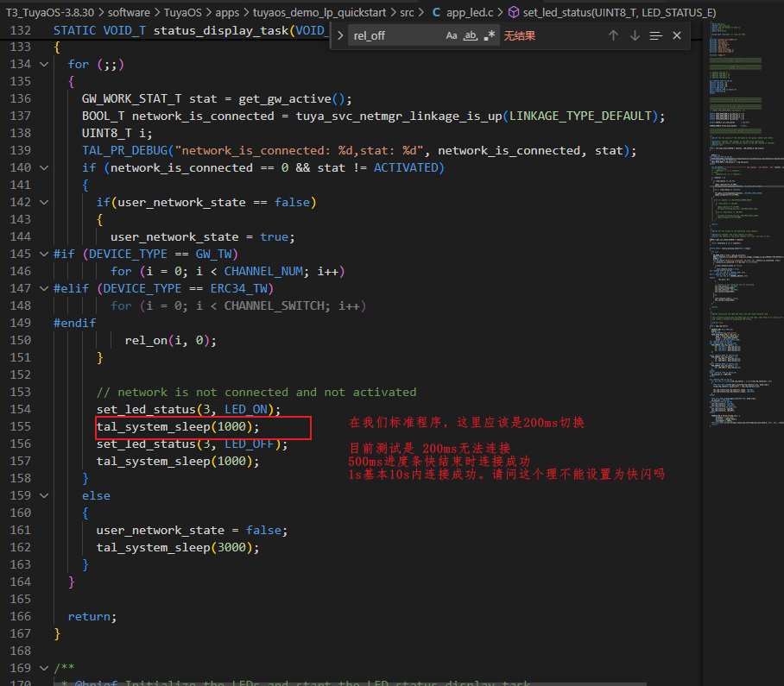Click ERC34_TW on line 147
This screenshot has height=686, width=784.
coord(239,288)
